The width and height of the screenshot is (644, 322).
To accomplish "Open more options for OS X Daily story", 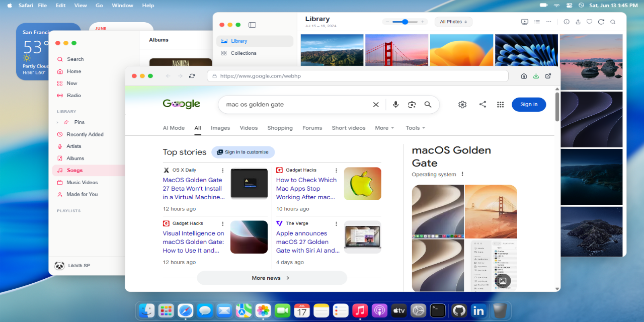I will pyautogui.click(x=223, y=170).
